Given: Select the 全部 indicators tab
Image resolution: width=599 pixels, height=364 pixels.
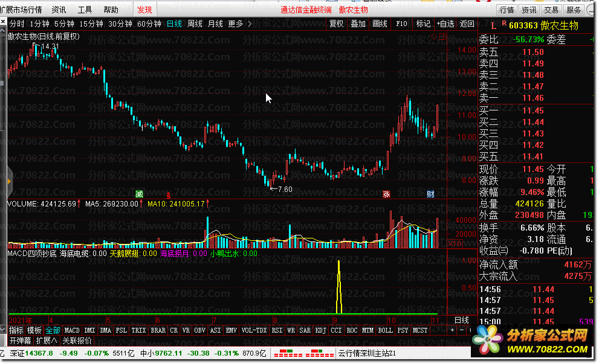Looking at the screenshot, I should (x=53, y=330).
